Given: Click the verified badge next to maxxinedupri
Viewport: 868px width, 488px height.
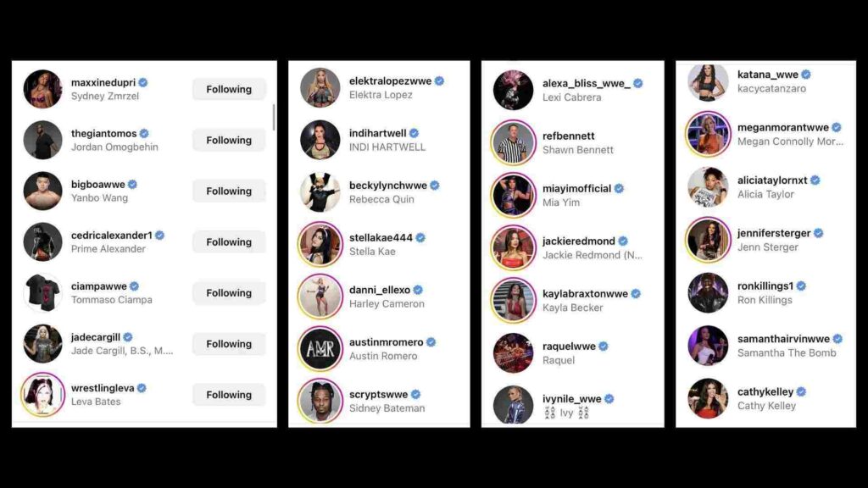Looking at the screenshot, I should [x=142, y=82].
